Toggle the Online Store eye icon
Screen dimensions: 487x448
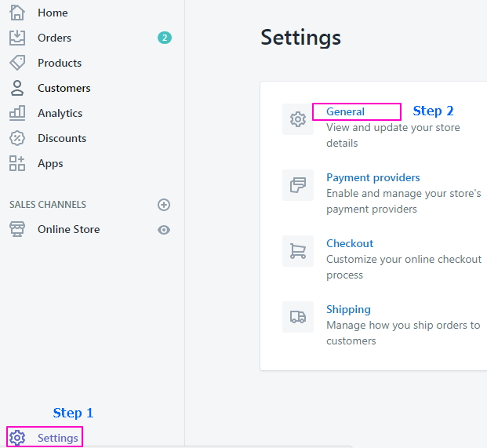pyautogui.click(x=164, y=230)
